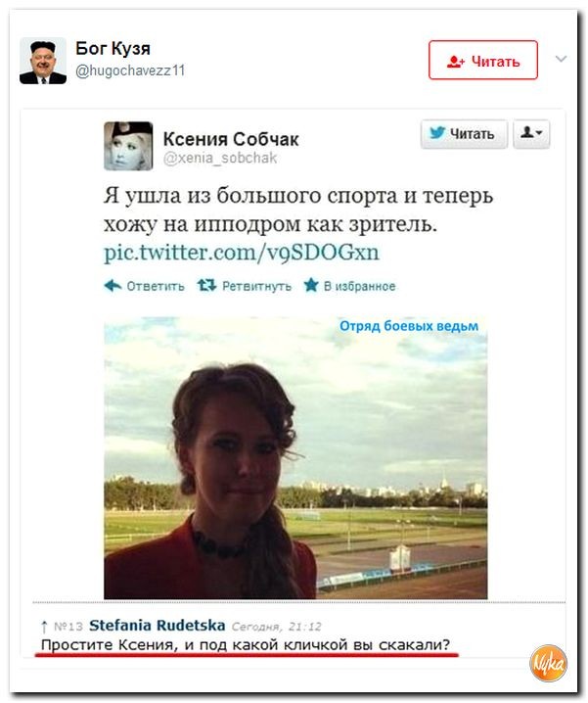This screenshot has height=703, width=588.
Task: Click Ксения Собчак avatar picture
Action: click(x=128, y=146)
